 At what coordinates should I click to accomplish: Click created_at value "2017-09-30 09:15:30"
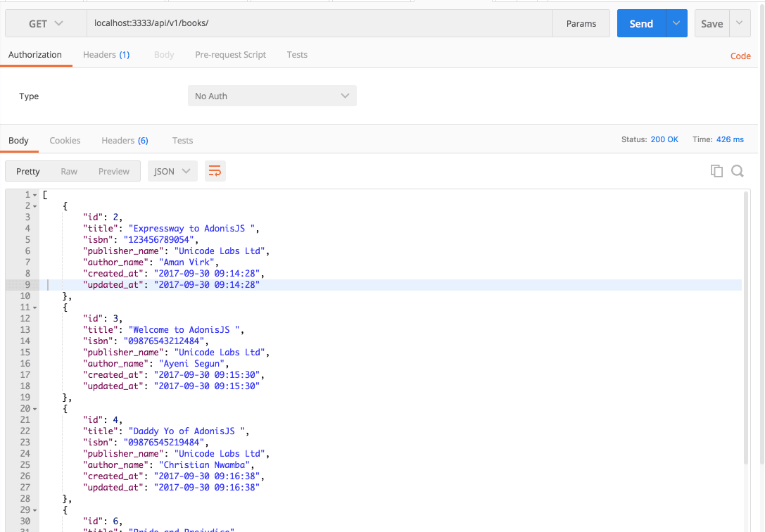[206, 375]
